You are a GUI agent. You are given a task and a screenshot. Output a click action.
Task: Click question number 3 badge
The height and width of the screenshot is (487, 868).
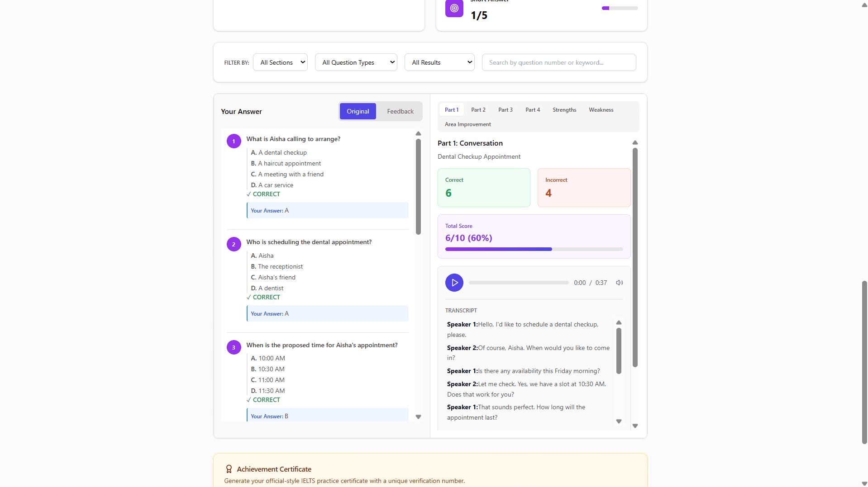click(x=234, y=347)
